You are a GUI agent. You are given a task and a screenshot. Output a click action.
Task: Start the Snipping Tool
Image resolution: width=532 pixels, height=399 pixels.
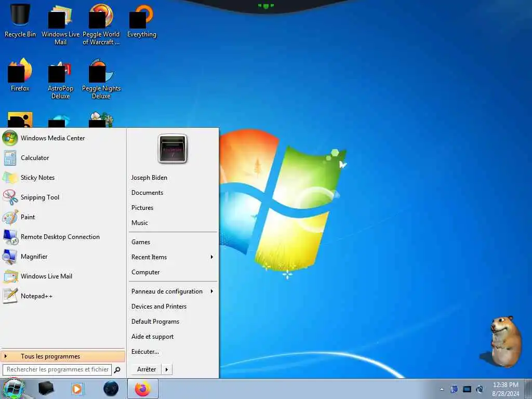(63, 197)
